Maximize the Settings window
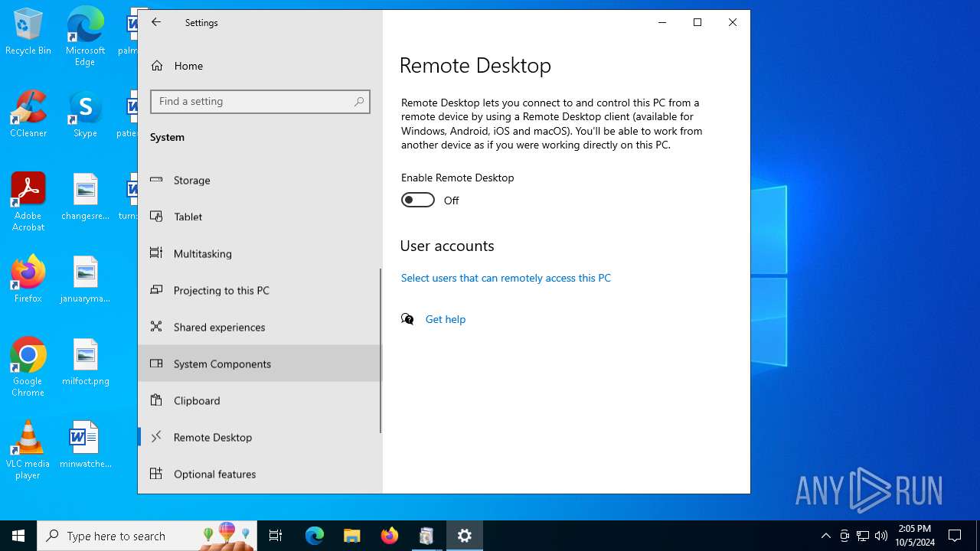980x551 pixels. [x=697, y=22]
